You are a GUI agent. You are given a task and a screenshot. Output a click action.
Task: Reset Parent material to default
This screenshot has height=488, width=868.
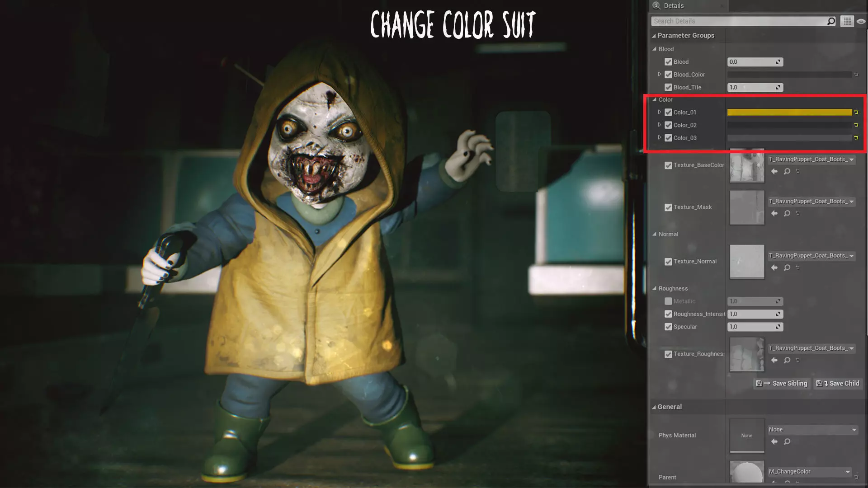[856, 477]
